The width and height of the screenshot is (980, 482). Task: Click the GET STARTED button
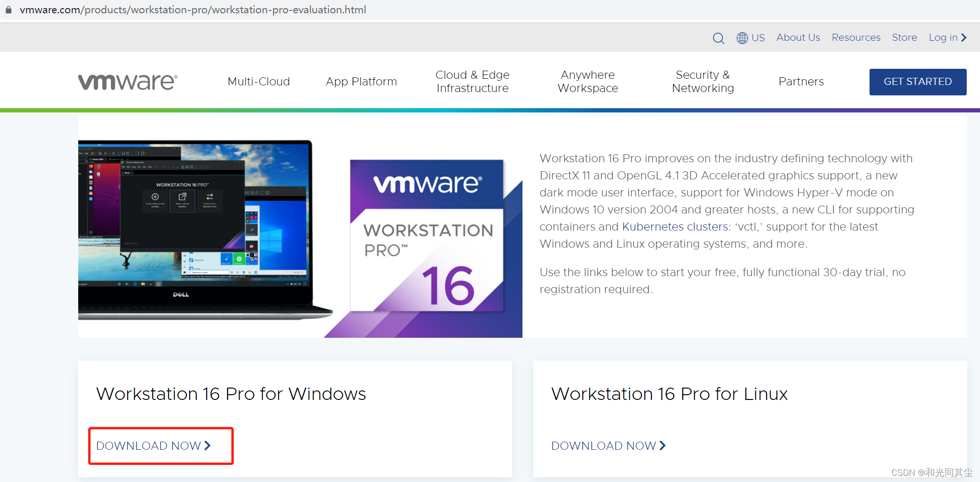pyautogui.click(x=918, y=82)
